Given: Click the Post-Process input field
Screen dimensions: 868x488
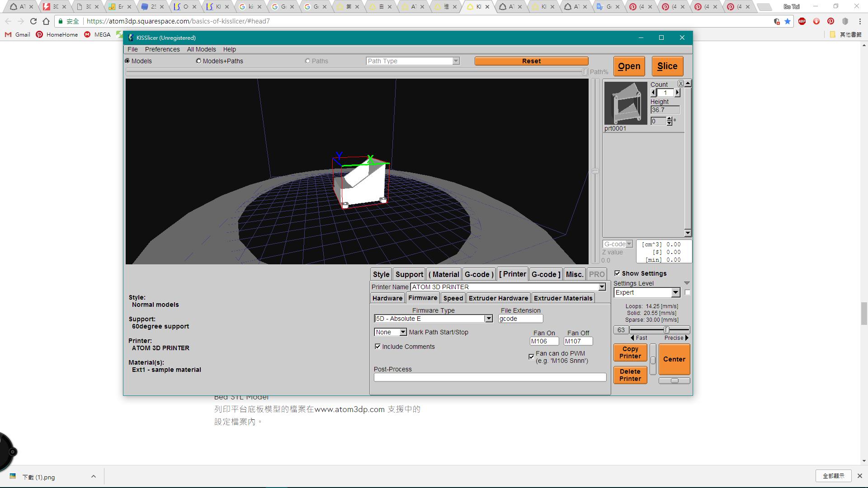Looking at the screenshot, I should (x=490, y=377).
